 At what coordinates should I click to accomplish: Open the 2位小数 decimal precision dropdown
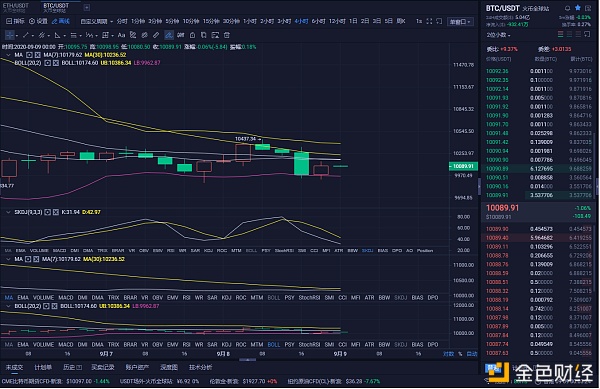coord(498,35)
